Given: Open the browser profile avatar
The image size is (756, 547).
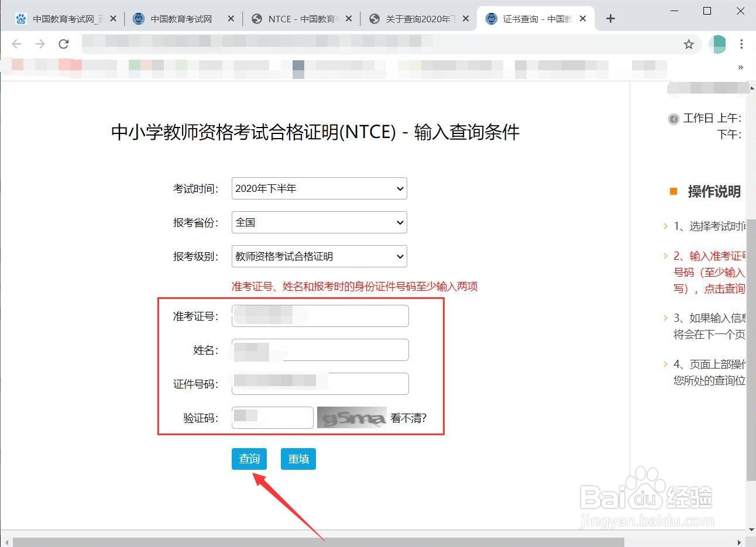Looking at the screenshot, I should tap(717, 44).
